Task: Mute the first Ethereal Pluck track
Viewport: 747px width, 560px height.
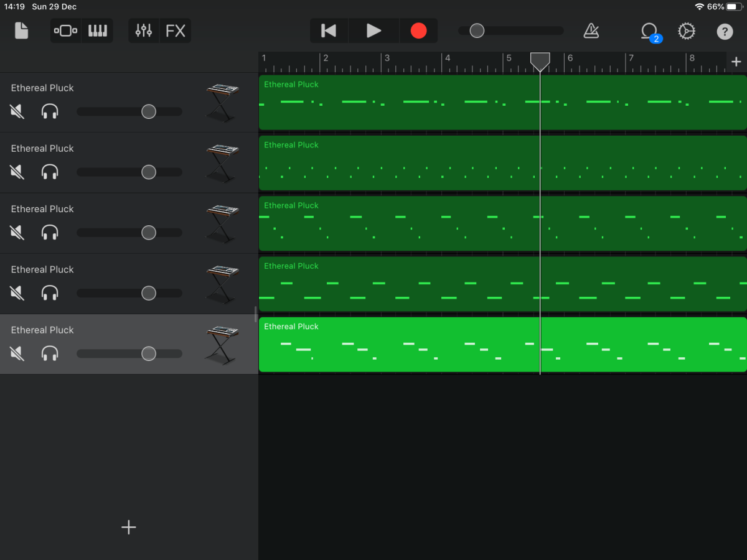Action: (17, 111)
